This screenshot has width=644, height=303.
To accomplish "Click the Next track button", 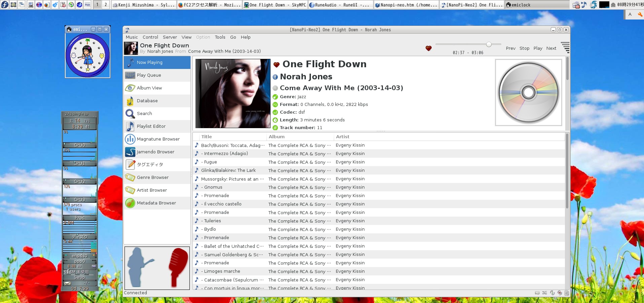I will point(551,48).
